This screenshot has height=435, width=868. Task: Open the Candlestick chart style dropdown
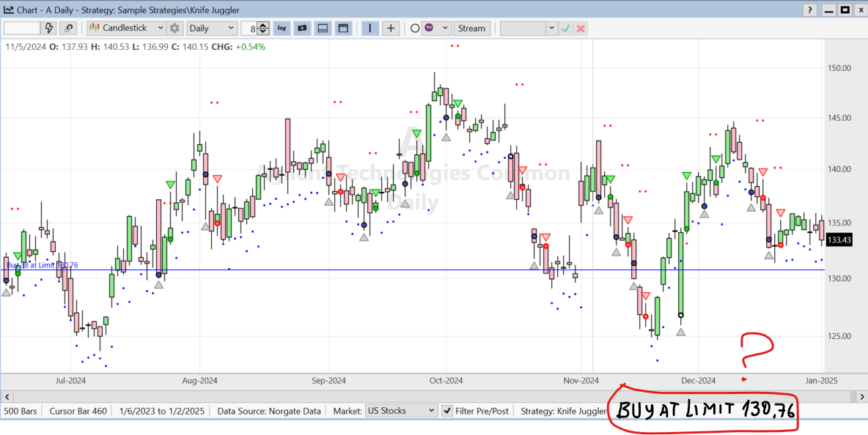pos(161,29)
